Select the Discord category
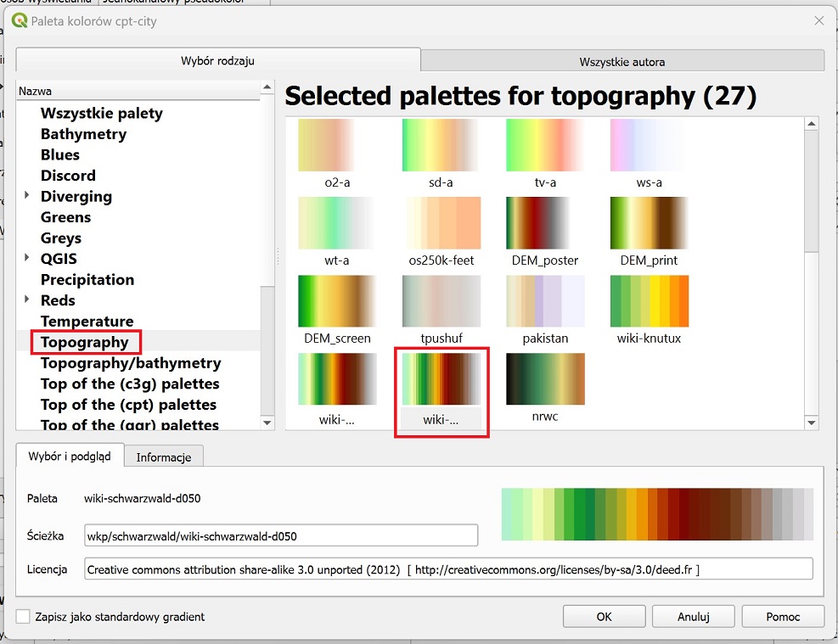The image size is (838, 644). pyautogui.click(x=68, y=176)
